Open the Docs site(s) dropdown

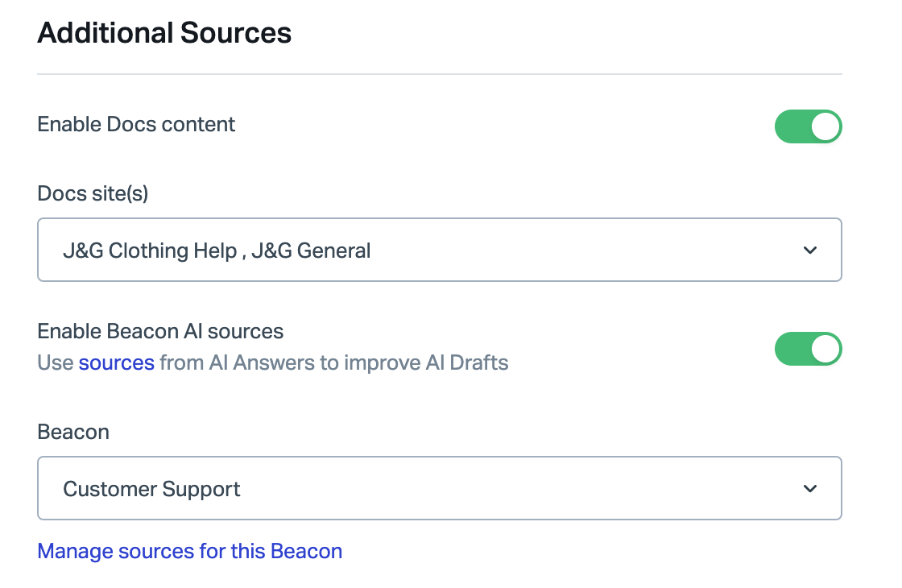[x=440, y=250]
